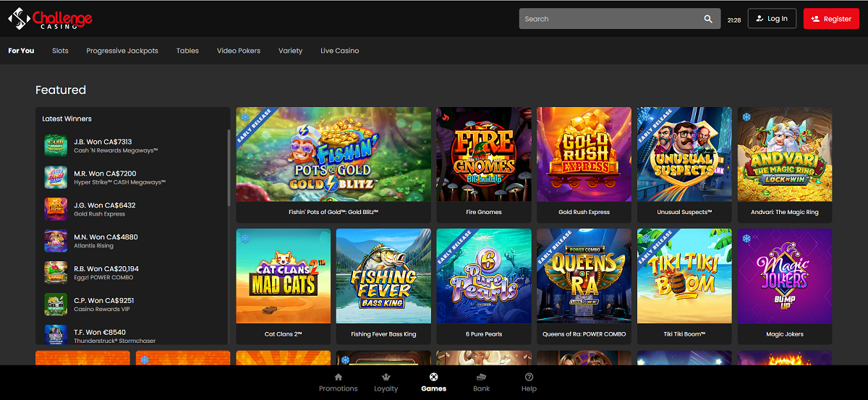This screenshot has height=400, width=868.
Task: Click the Log In button
Action: pos(772,19)
